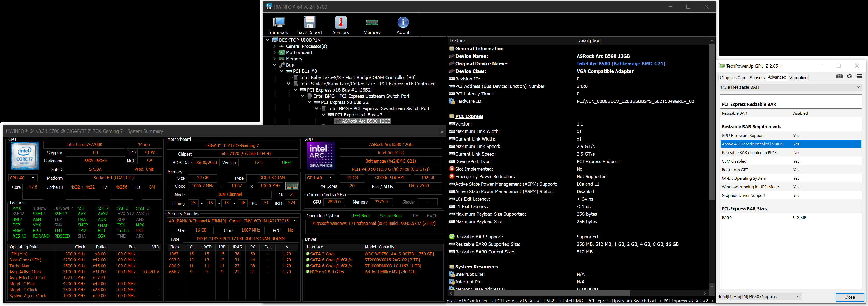Switch to the Sensors tab in GPU-Z
Image resolution: width=868 pixels, height=306 pixels.
pos(757,78)
